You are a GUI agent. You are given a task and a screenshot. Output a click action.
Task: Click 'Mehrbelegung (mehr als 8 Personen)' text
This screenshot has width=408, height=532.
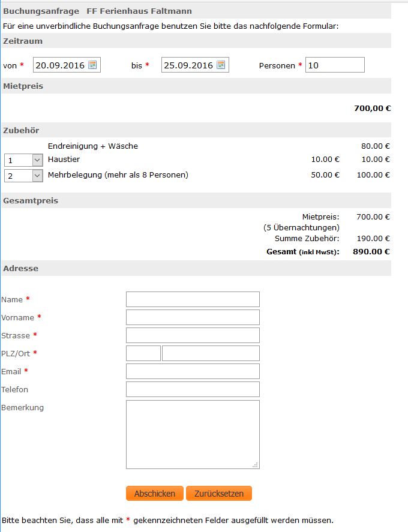point(118,175)
